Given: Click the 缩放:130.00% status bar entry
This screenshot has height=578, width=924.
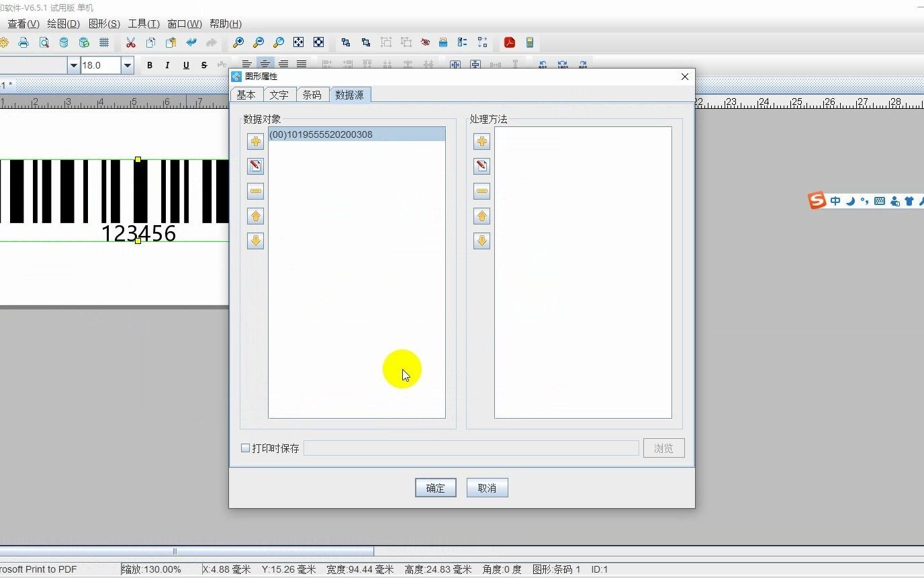Looking at the screenshot, I should (x=152, y=569).
